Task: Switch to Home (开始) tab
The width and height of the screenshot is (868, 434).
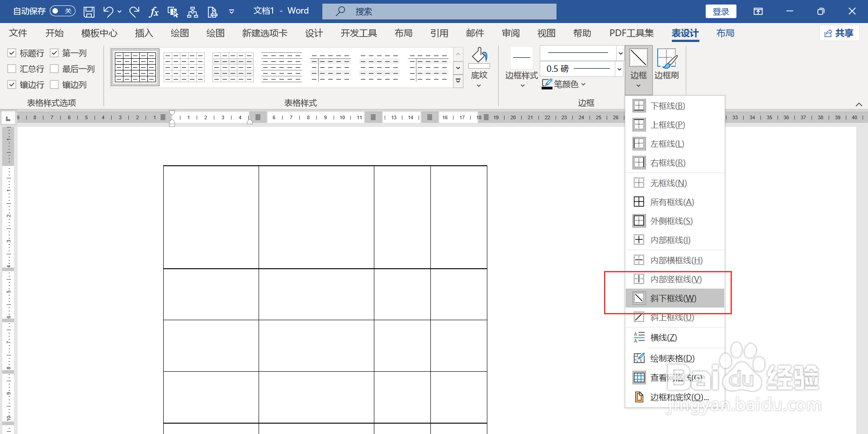Action: pyautogui.click(x=54, y=33)
